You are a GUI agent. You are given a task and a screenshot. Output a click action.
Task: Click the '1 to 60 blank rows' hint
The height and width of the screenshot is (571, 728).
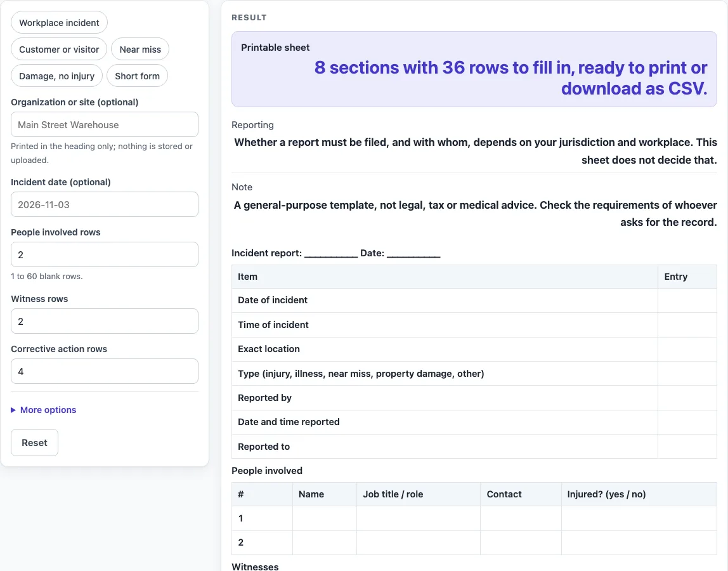click(x=47, y=276)
